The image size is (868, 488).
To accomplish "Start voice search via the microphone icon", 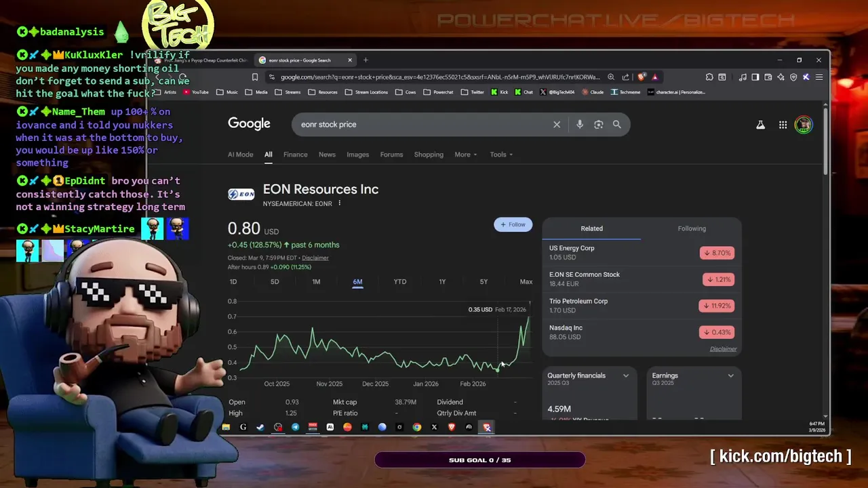I will click(x=579, y=125).
